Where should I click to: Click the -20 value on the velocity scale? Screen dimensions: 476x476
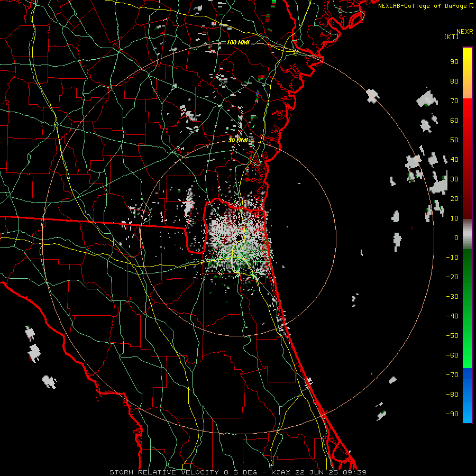coord(452,277)
